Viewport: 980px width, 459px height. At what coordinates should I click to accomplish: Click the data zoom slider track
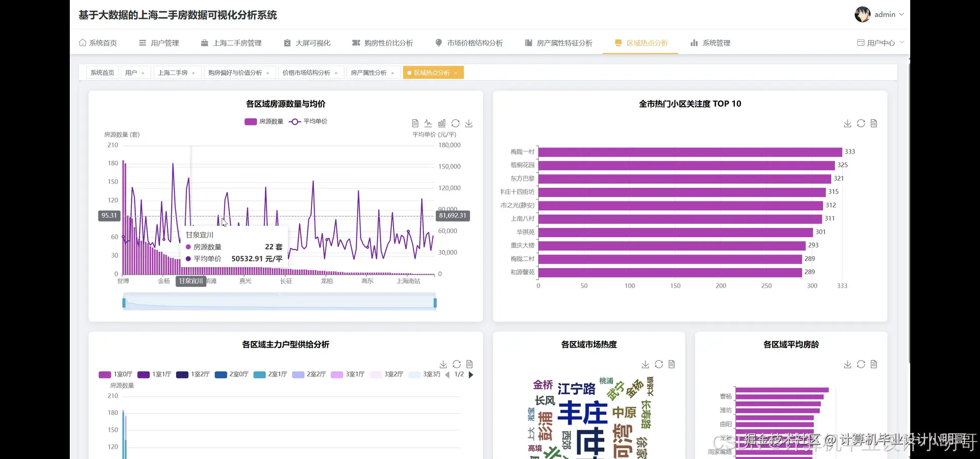[280, 302]
